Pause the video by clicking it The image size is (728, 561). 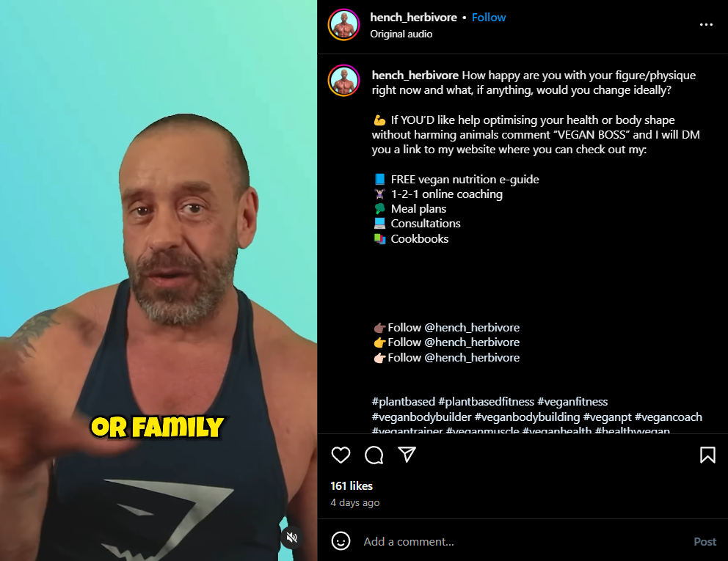pyautogui.click(x=159, y=280)
